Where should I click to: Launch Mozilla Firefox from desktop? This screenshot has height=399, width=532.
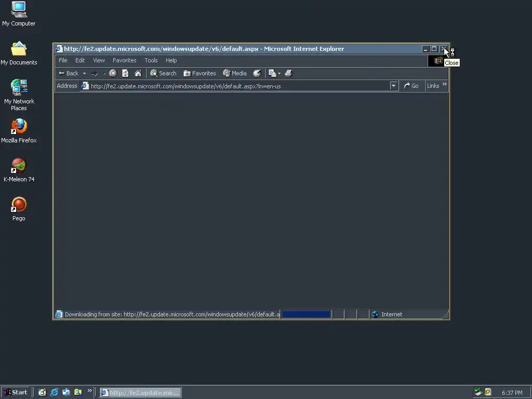click(x=19, y=130)
